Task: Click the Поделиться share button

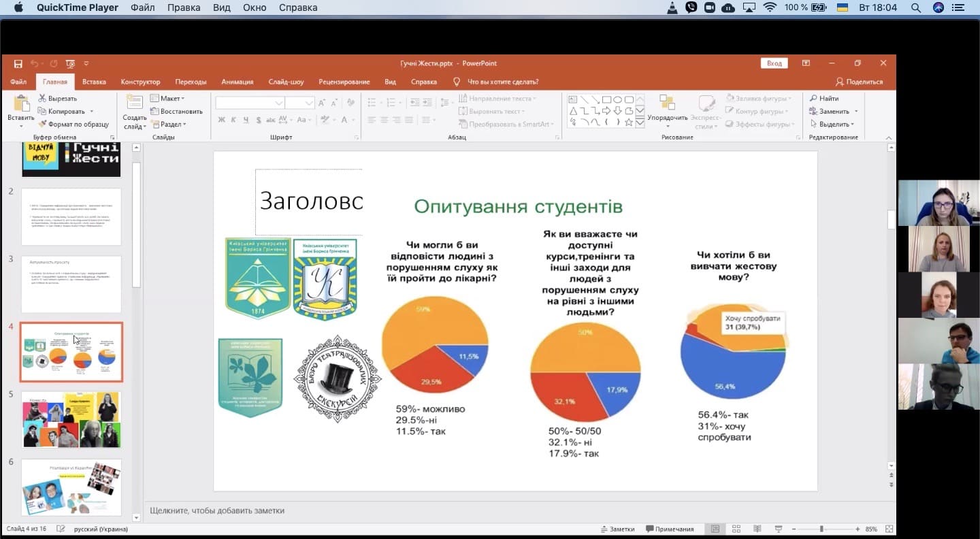Action: click(859, 82)
